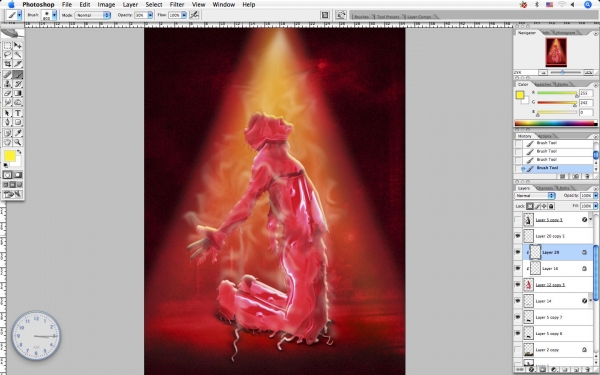
Task: Select the Brush tool in toolbox
Action: click(x=18, y=75)
